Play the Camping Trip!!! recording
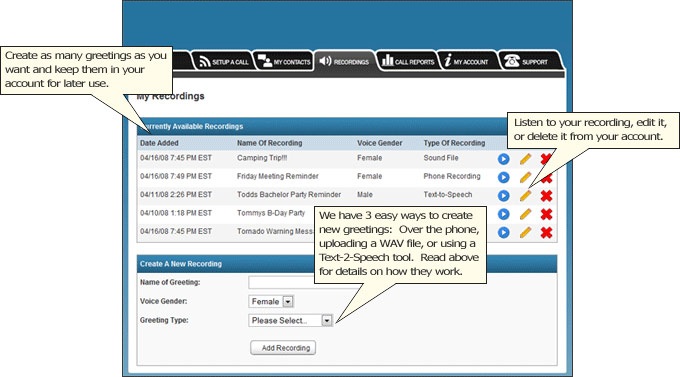 [x=503, y=159]
